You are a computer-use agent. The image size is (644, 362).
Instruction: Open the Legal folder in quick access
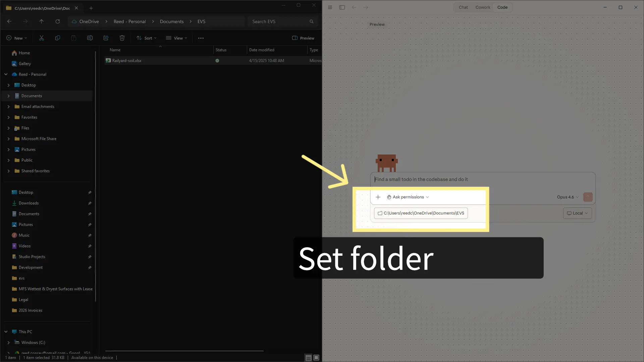point(23,300)
